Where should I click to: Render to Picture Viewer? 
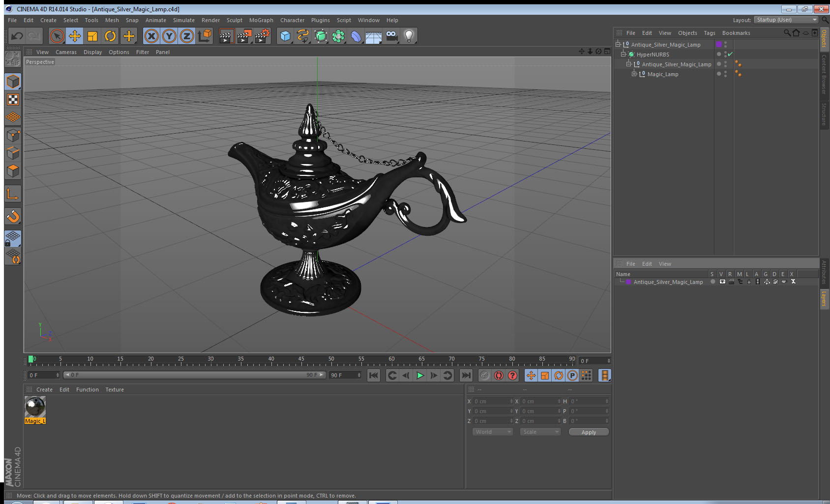(x=244, y=36)
